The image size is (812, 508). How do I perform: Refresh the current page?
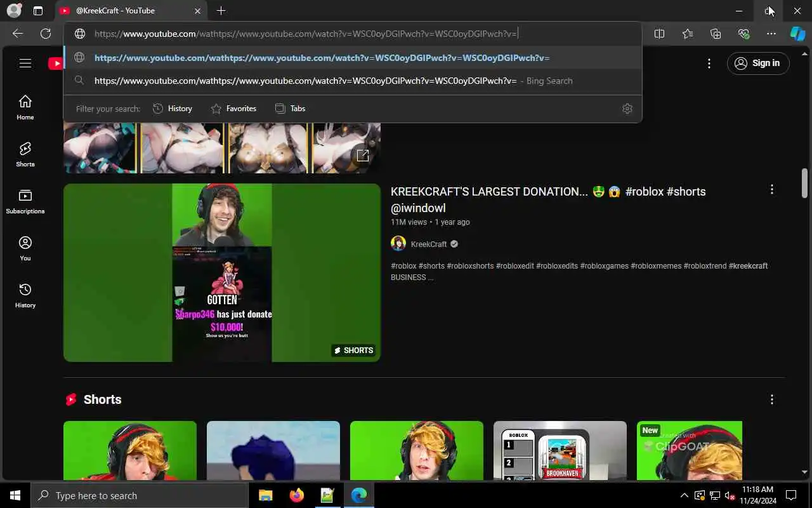(46, 34)
